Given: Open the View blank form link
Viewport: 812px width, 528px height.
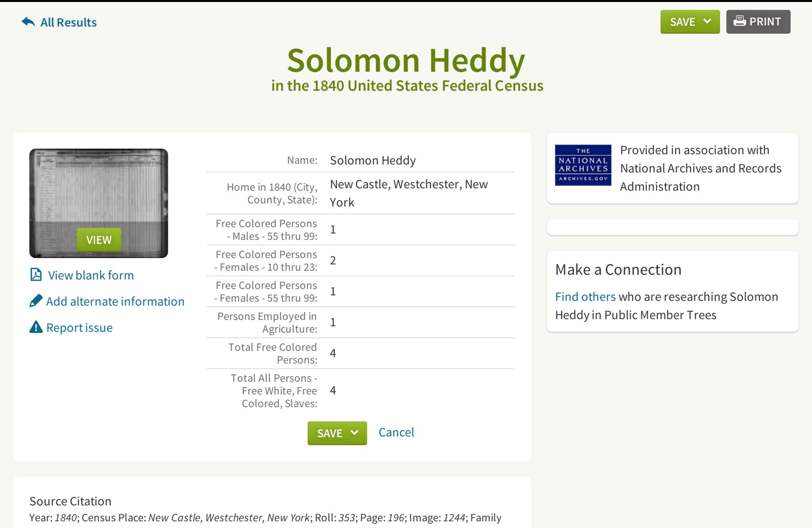Looking at the screenshot, I should coord(91,275).
